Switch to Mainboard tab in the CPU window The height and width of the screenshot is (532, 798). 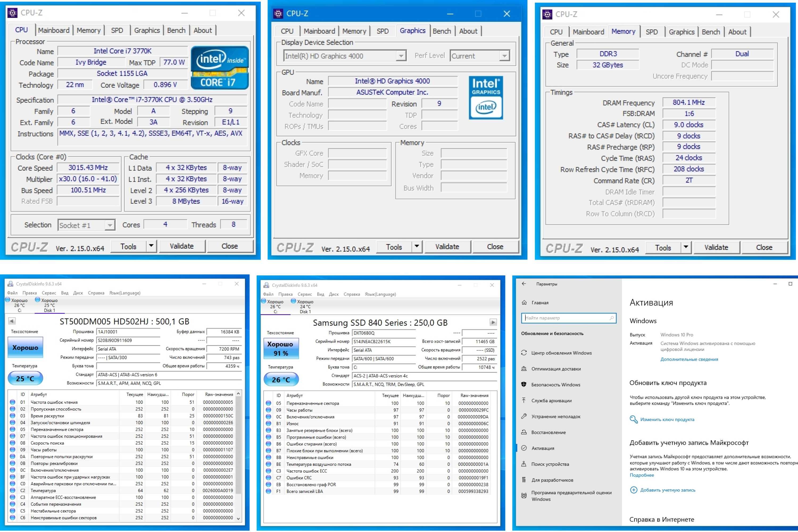coord(54,30)
